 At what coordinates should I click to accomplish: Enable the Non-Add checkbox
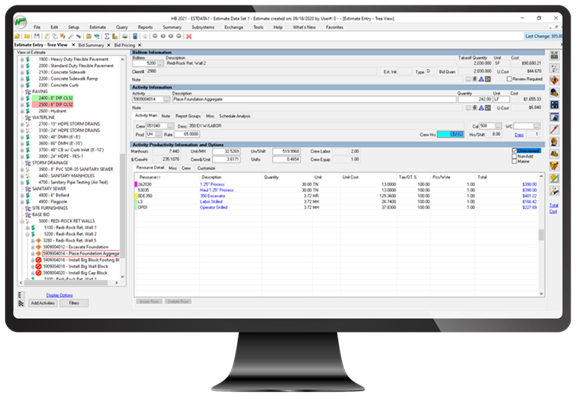tap(514, 156)
